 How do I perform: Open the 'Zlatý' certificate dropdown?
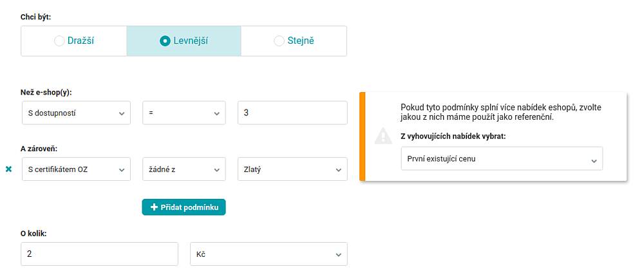tap(292, 169)
